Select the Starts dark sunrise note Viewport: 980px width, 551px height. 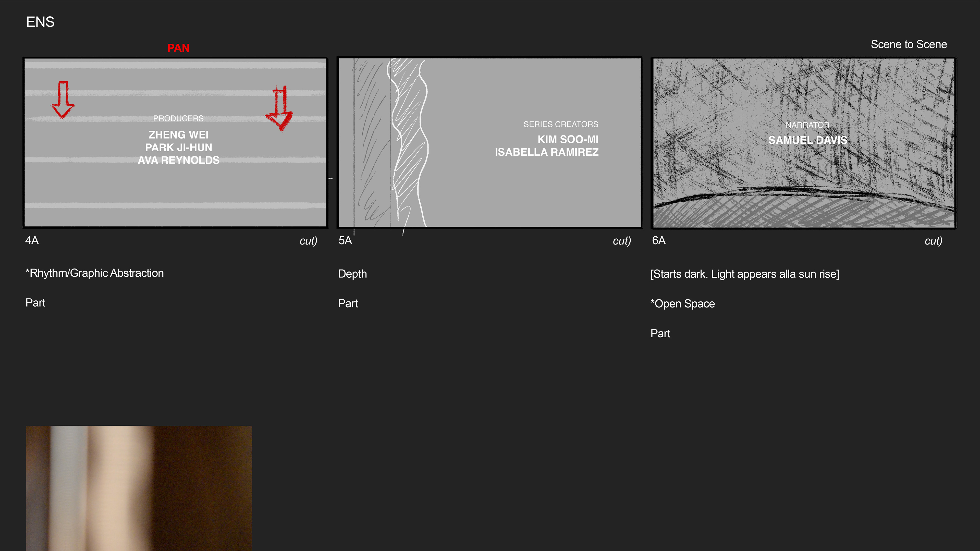click(744, 274)
